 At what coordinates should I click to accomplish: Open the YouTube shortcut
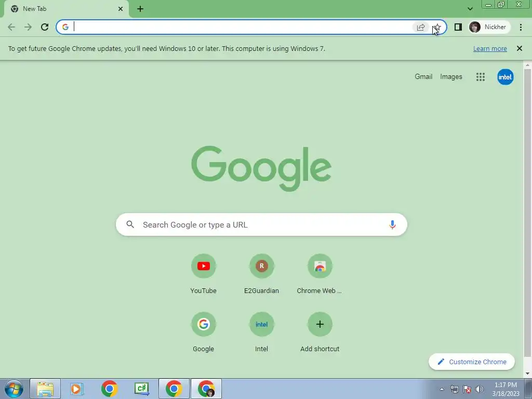click(x=203, y=274)
